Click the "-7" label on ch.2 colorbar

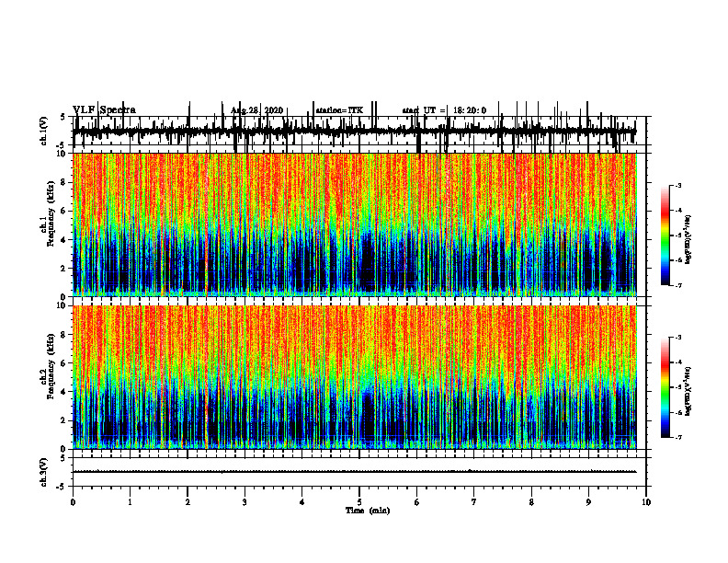[678, 438]
